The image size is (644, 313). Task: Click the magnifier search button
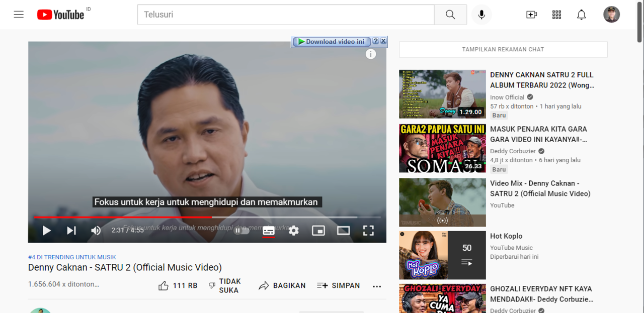coord(450,15)
